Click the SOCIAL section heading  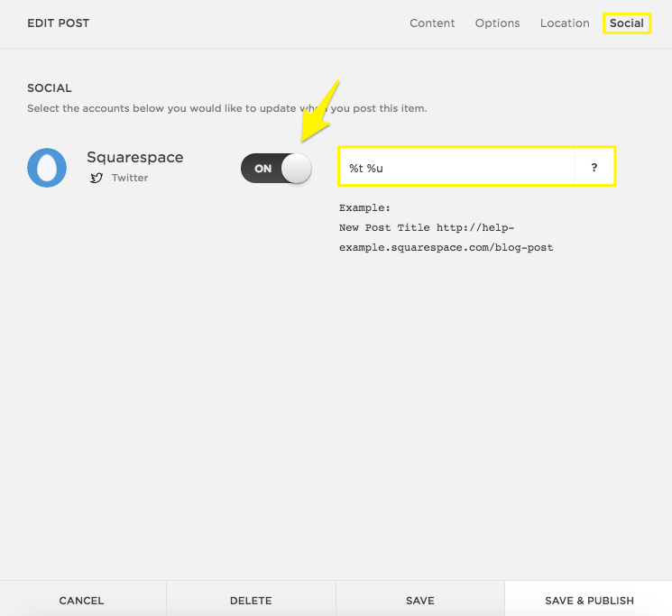tap(50, 88)
